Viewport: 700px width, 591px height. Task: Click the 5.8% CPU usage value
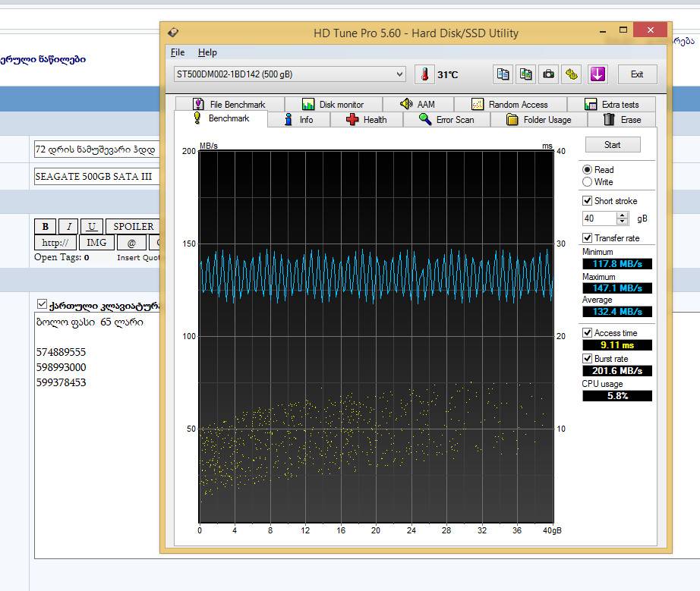(617, 395)
